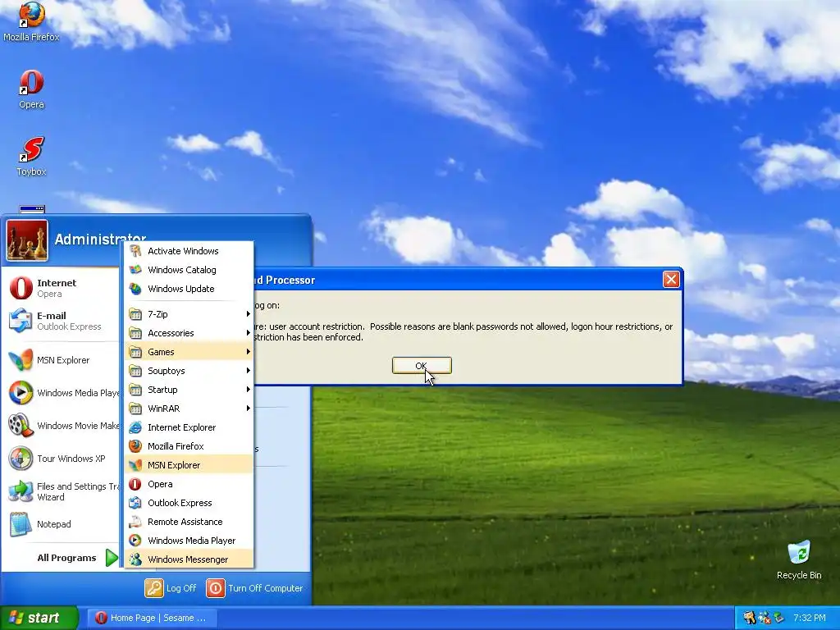The image size is (840, 630).
Task: Expand the Startup submenu arrow
Action: click(x=248, y=390)
